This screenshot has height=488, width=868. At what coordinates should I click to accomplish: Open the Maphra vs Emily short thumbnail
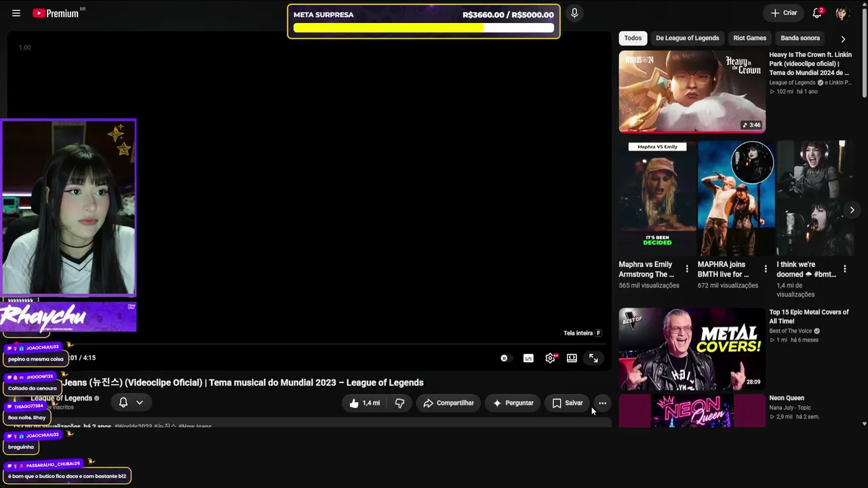pyautogui.click(x=657, y=198)
